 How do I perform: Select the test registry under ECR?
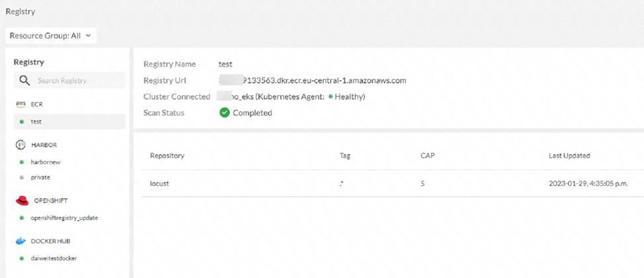(x=36, y=122)
